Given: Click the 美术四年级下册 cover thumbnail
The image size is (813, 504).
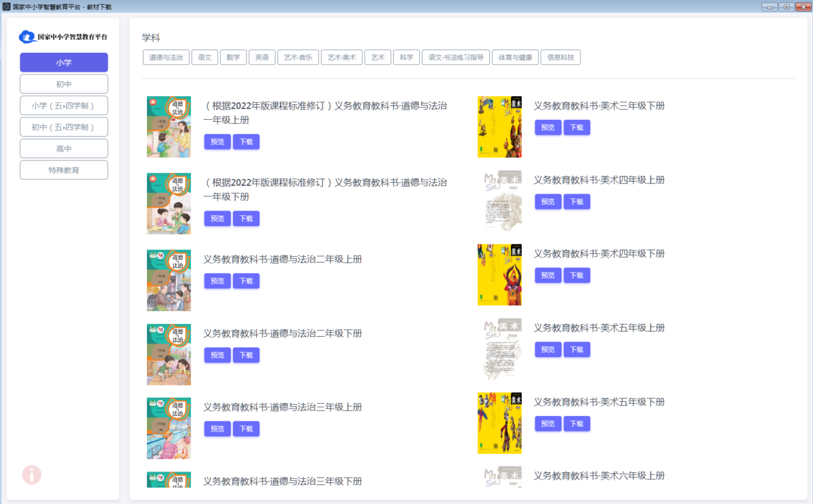Looking at the screenshot, I should coord(500,274).
